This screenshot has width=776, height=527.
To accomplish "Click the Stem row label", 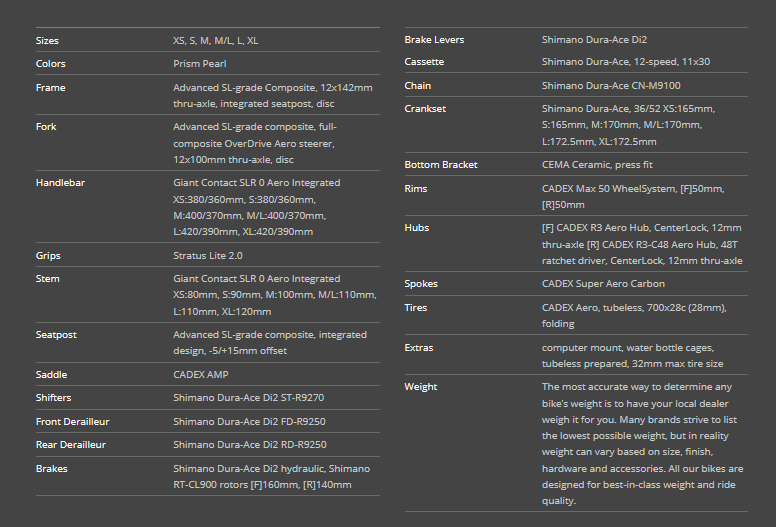I will tap(48, 279).
